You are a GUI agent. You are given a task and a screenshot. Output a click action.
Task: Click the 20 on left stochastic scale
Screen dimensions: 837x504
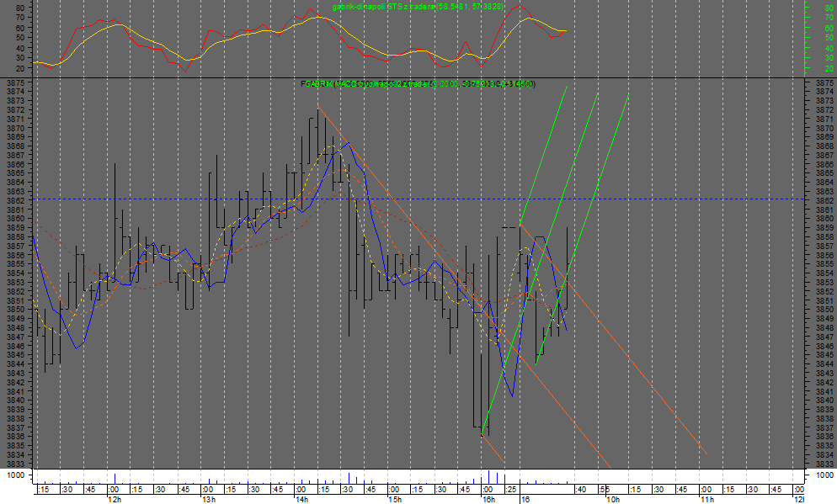[19, 68]
